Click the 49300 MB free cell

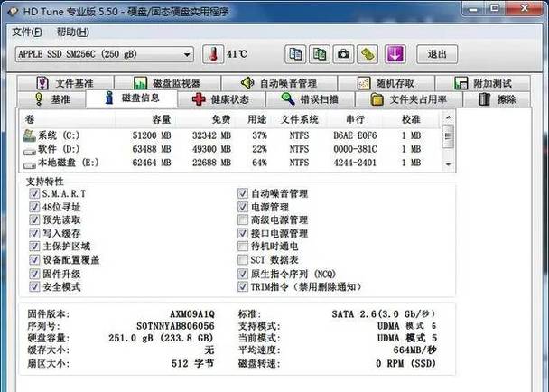[x=211, y=149]
